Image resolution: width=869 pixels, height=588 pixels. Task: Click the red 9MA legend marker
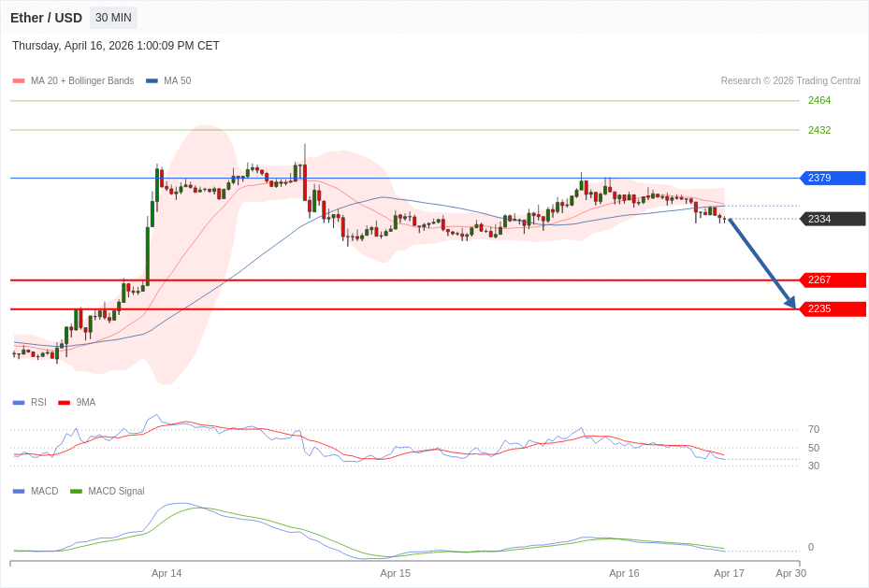[x=64, y=403]
